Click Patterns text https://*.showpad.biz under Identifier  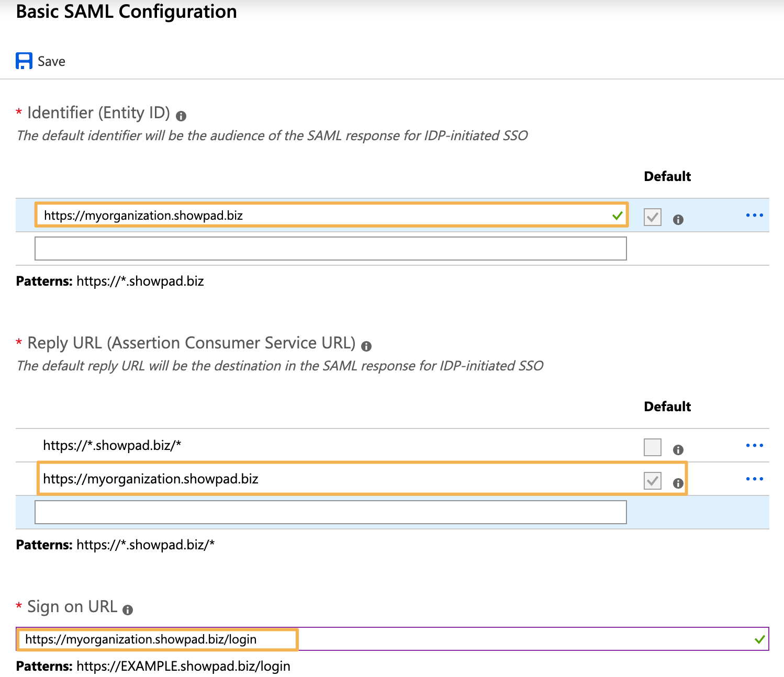point(140,281)
